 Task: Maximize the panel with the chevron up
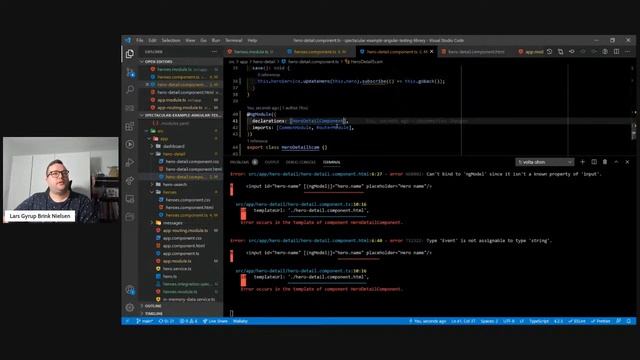[616, 162]
